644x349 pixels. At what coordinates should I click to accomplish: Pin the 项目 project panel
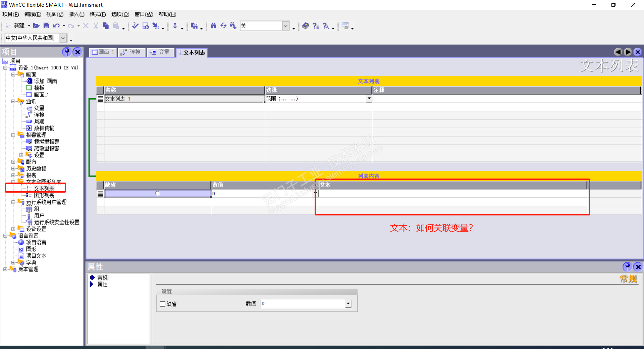click(x=67, y=52)
